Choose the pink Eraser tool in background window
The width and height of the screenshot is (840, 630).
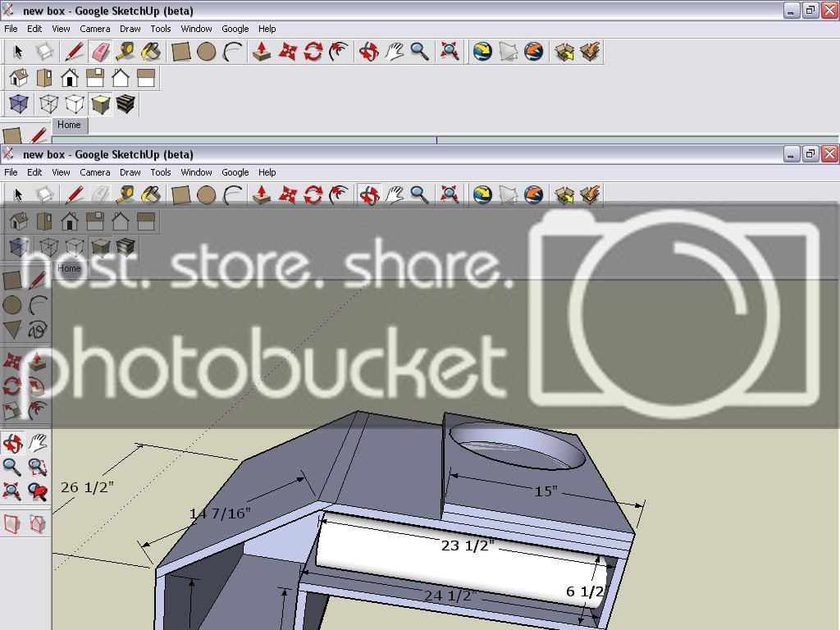(100, 52)
